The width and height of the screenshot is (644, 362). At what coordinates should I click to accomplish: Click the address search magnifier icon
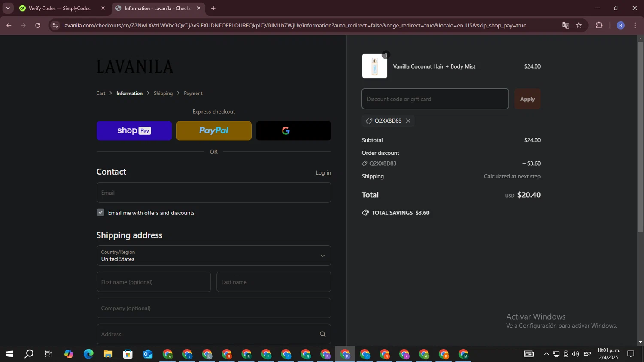(x=322, y=334)
